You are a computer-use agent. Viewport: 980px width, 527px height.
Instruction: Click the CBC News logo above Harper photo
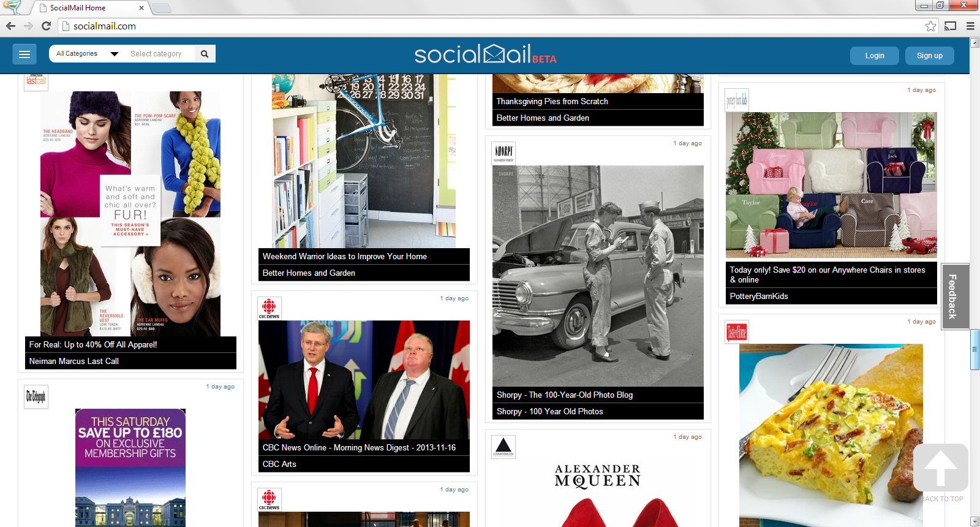click(x=269, y=308)
